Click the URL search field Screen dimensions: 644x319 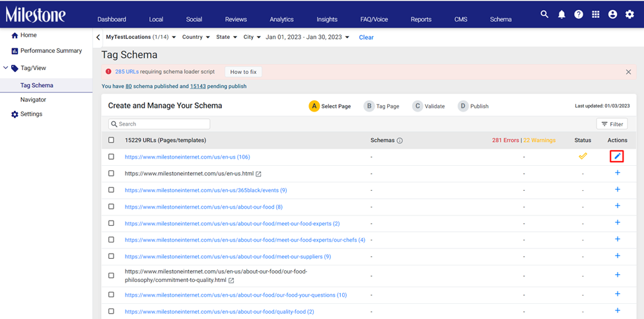pyautogui.click(x=159, y=124)
